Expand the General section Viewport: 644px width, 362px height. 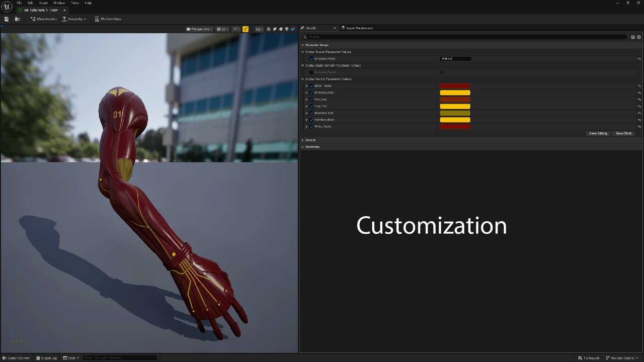click(x=303, y=140)
